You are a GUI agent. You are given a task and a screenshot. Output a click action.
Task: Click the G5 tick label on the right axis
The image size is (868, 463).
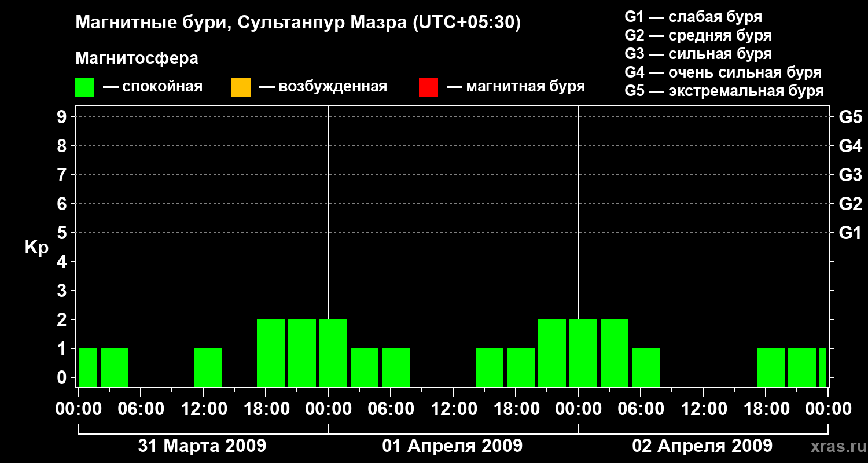click(x=850, y=117)
